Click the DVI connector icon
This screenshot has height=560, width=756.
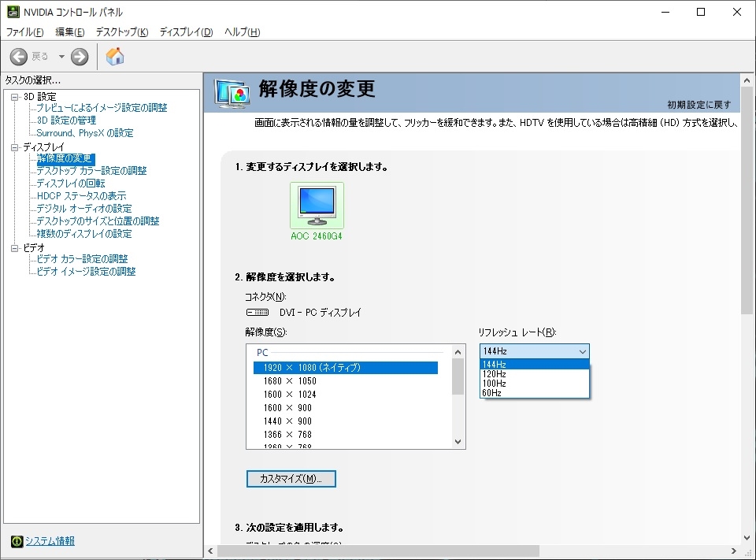coord(258,313)
